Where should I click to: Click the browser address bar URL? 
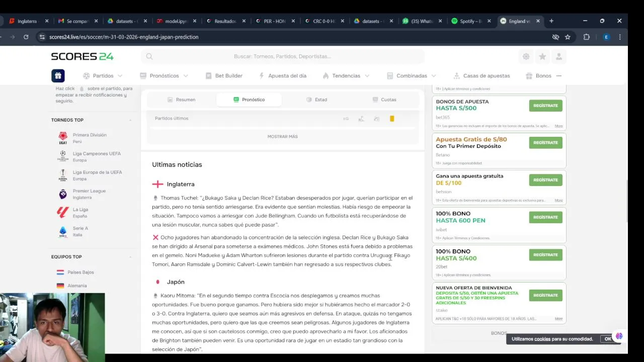coord(125,37)
